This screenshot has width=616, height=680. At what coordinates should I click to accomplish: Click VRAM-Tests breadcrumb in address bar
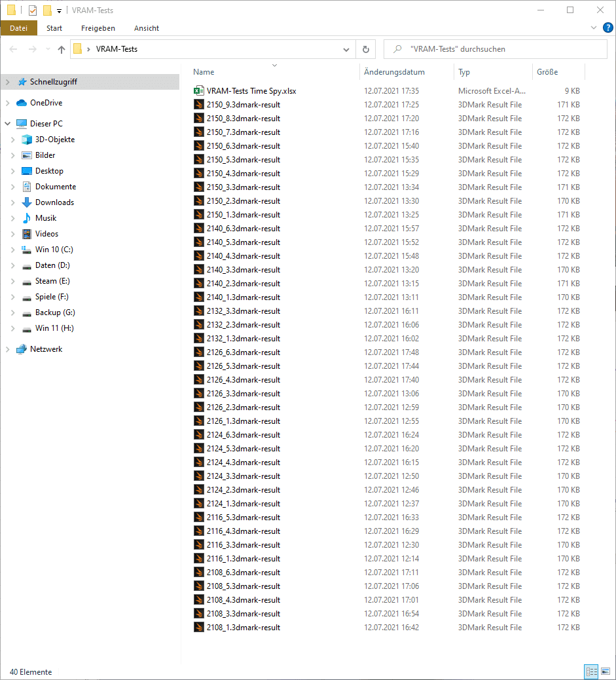117,49
